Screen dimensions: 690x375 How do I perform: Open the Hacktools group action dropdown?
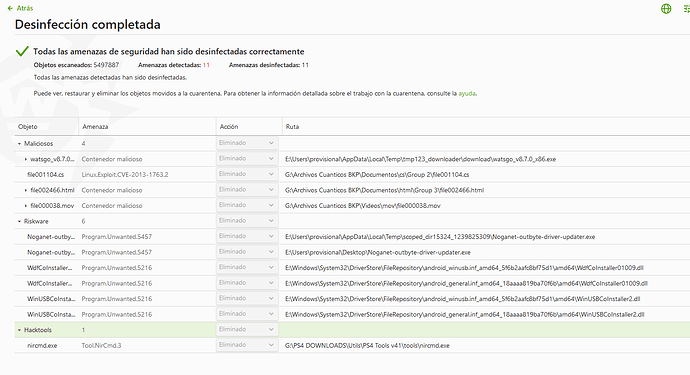(x=247, y=330)
